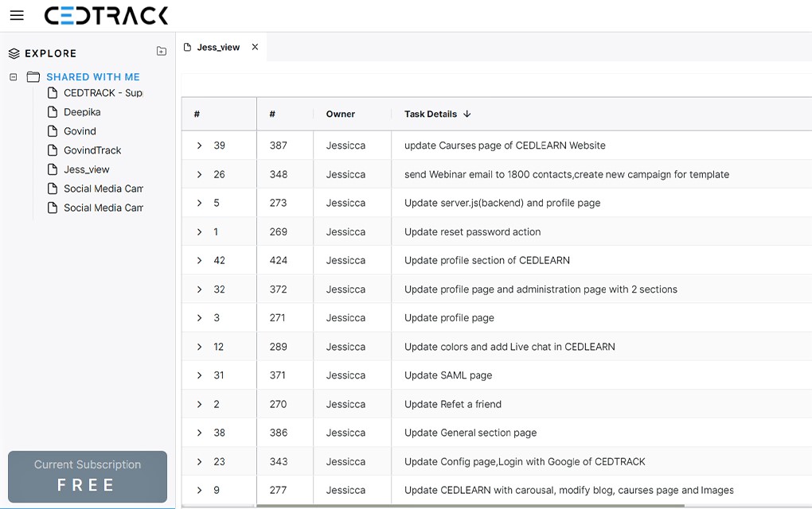
Task: Expand row 26 chevron
Action: pos(200,174)
